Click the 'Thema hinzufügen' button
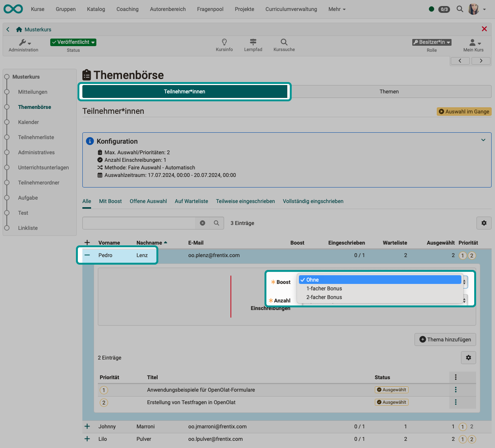 [x=445, y=339]
